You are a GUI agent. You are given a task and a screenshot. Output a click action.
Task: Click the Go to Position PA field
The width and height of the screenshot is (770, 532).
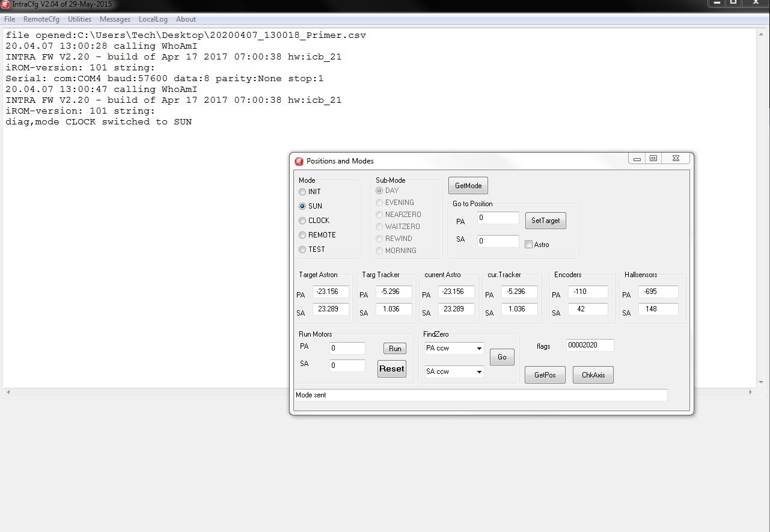[x=498, y=218]
